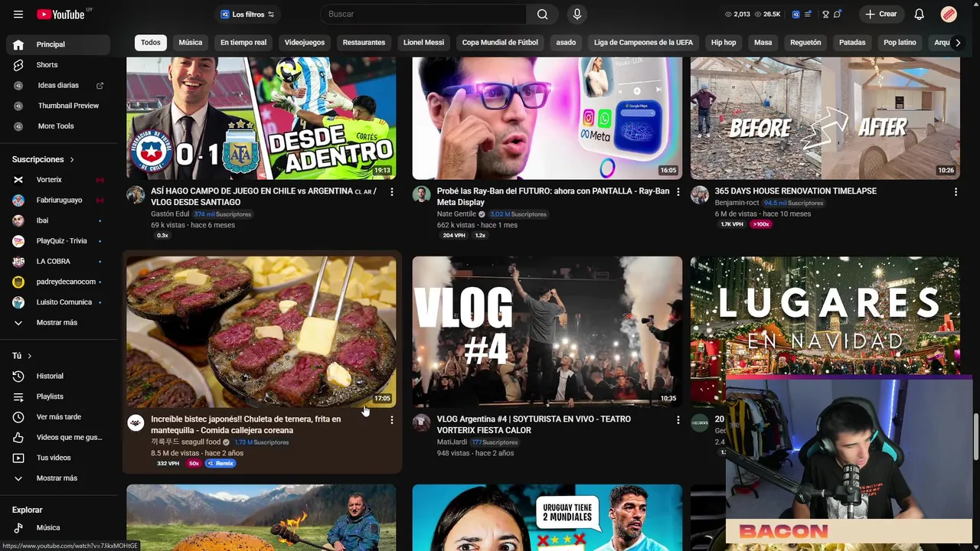Start voice search with microphone
980x551 pixels.
click(577, 14)
